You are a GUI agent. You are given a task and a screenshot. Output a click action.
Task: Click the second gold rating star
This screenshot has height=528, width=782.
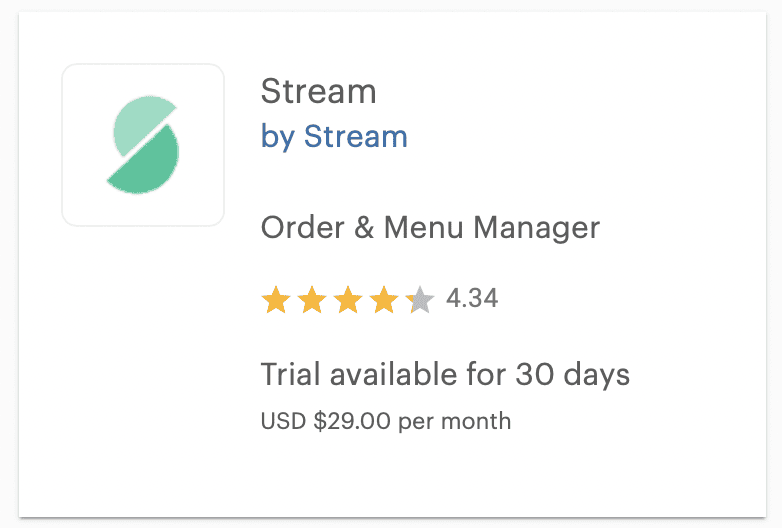(312, 300)
